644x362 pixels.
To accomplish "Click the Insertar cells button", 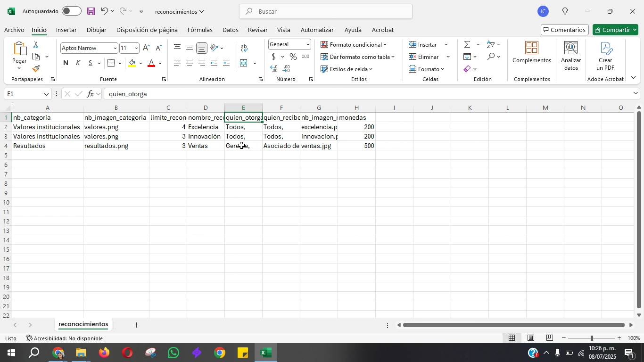I will click(424, 44).
